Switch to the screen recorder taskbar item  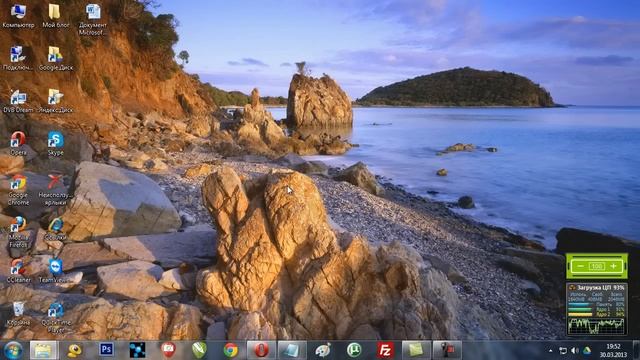click(447, 350)
